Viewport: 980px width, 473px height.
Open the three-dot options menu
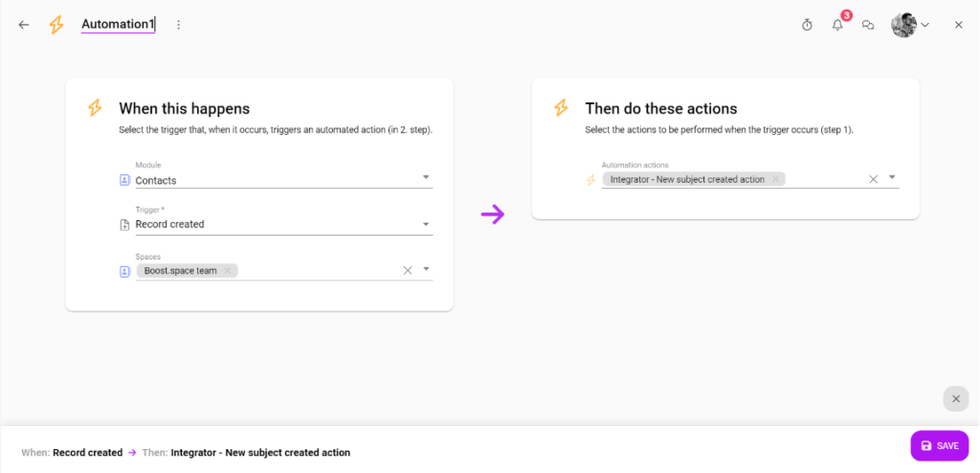coord(179,25)
